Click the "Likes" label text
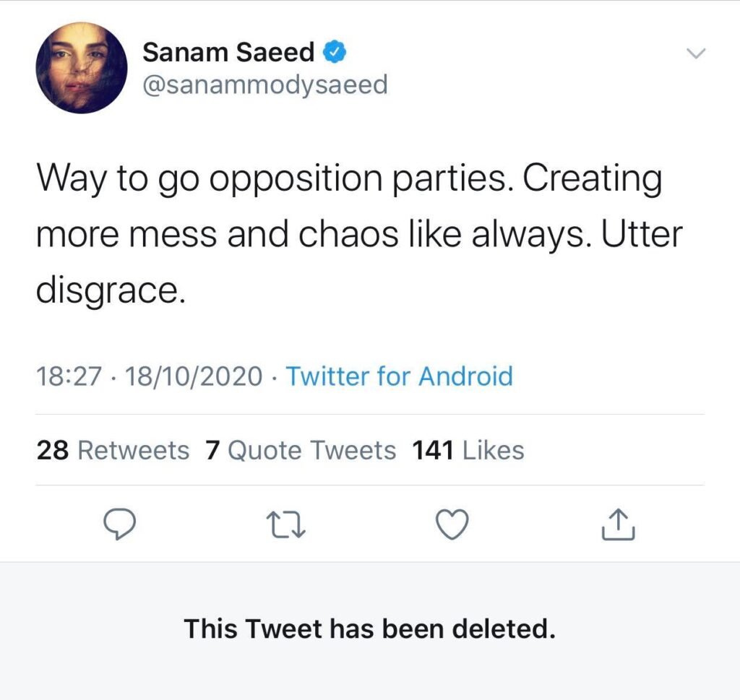This screenshot has width=740, height=700. click(493, 451)
